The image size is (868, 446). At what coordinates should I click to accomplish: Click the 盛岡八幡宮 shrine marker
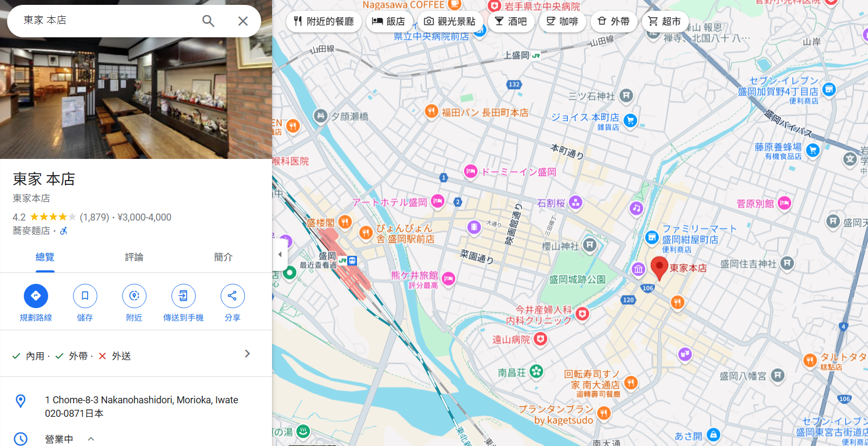pos(778,375)
